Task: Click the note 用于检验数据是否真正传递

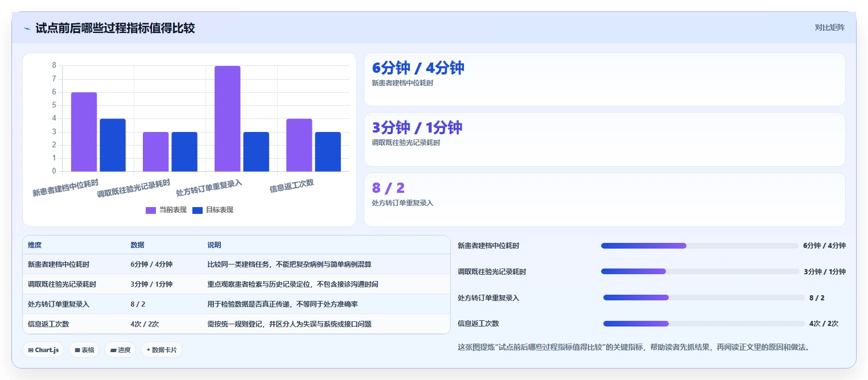Action: point(282,304)
